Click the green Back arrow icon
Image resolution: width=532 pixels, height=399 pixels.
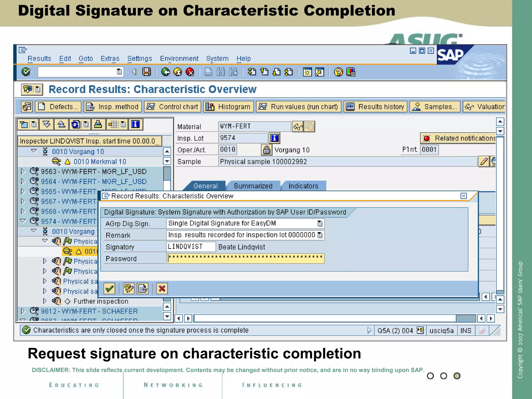(165, 72)
